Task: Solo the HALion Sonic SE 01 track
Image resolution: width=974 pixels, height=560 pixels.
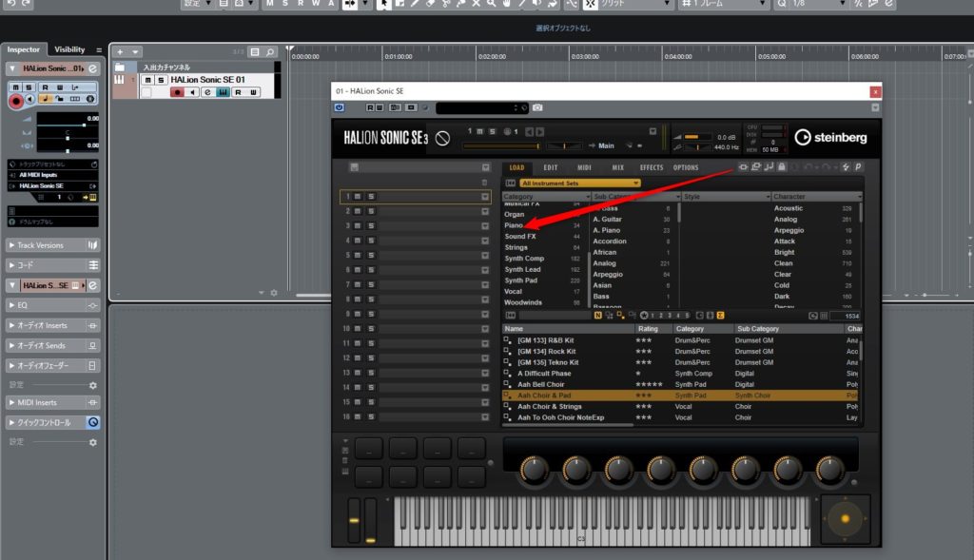Action: (160, 80)
